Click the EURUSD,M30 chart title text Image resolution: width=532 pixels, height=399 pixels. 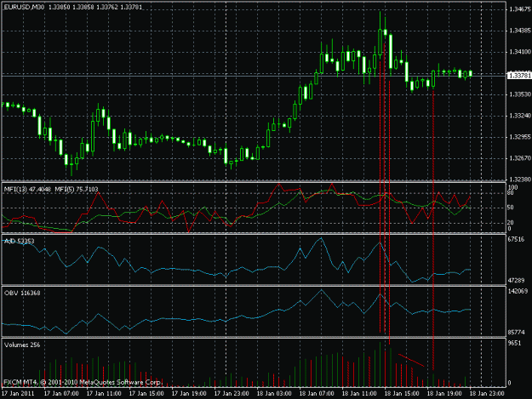pyautogui.click(x=24, y=7)
